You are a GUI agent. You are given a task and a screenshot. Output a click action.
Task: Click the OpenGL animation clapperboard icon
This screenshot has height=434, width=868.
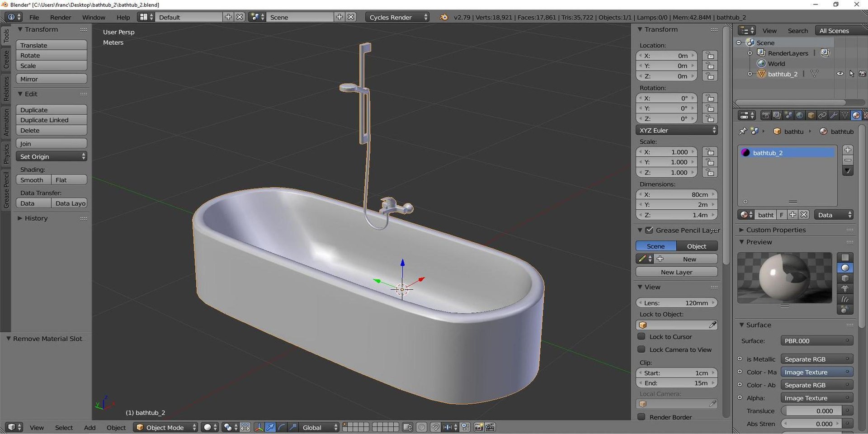pos(490,427)
